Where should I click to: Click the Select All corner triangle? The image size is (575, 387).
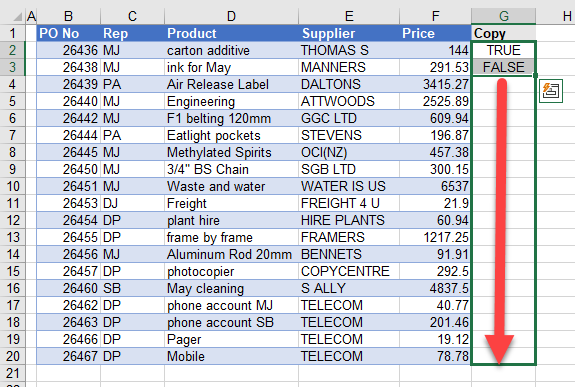tap(17, 17)
